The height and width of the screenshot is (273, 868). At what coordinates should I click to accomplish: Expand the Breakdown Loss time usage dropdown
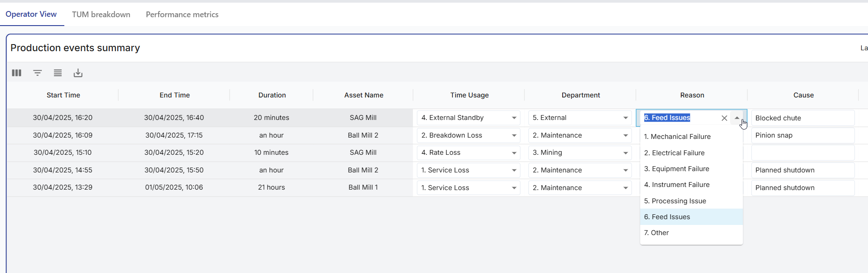click(514, 135)
